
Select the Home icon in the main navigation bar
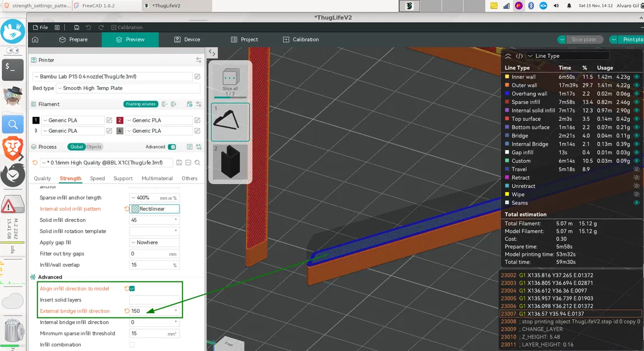point(36,39)
